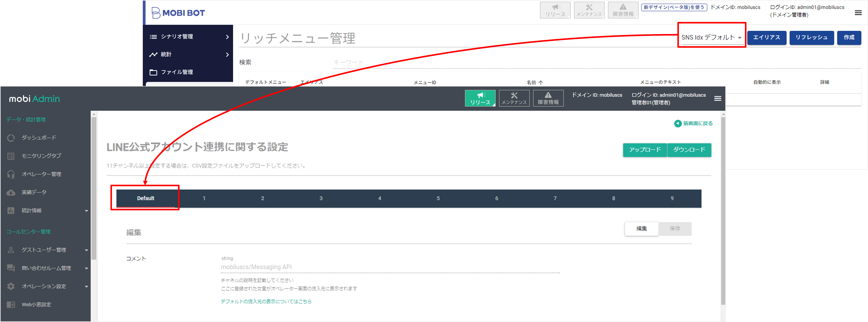Viewport: 868px width, 322px height.
Task: Select channel tab 5
Action: 438,198
